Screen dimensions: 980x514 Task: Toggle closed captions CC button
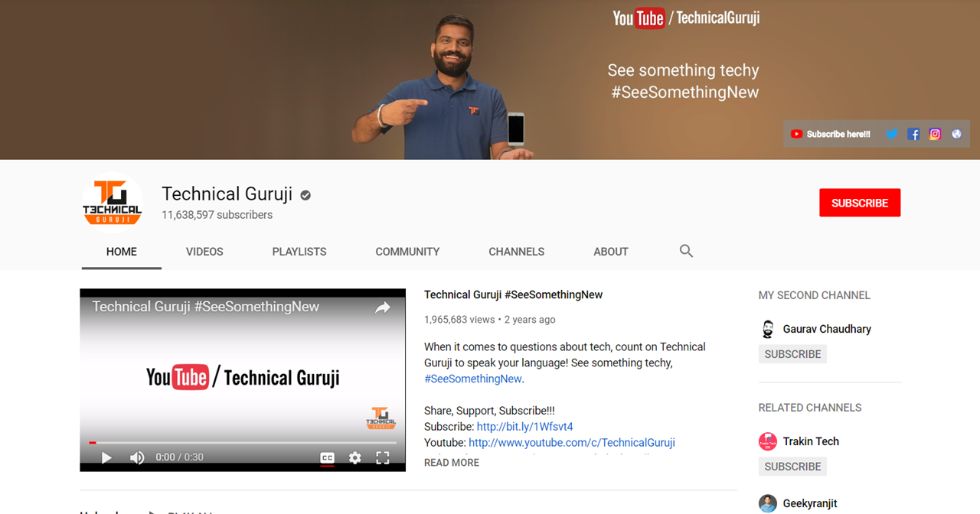tap(327, 458)
